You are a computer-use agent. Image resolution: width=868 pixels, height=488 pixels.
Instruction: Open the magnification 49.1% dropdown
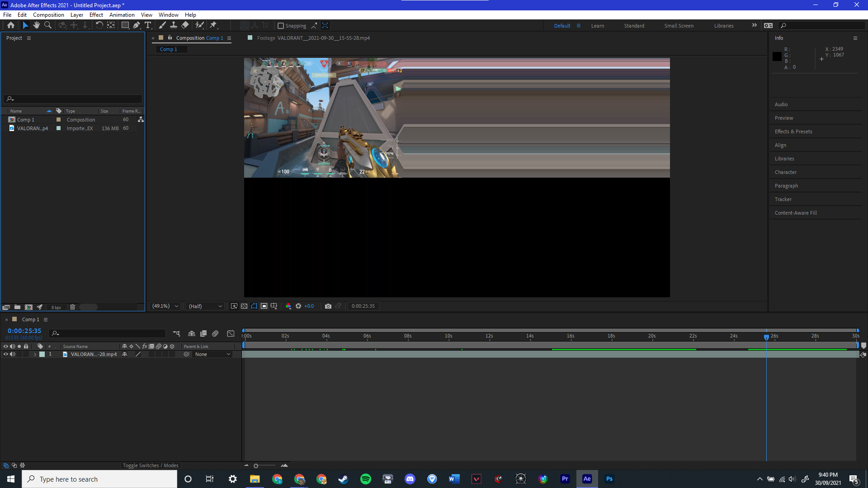(x=165, y=306)
